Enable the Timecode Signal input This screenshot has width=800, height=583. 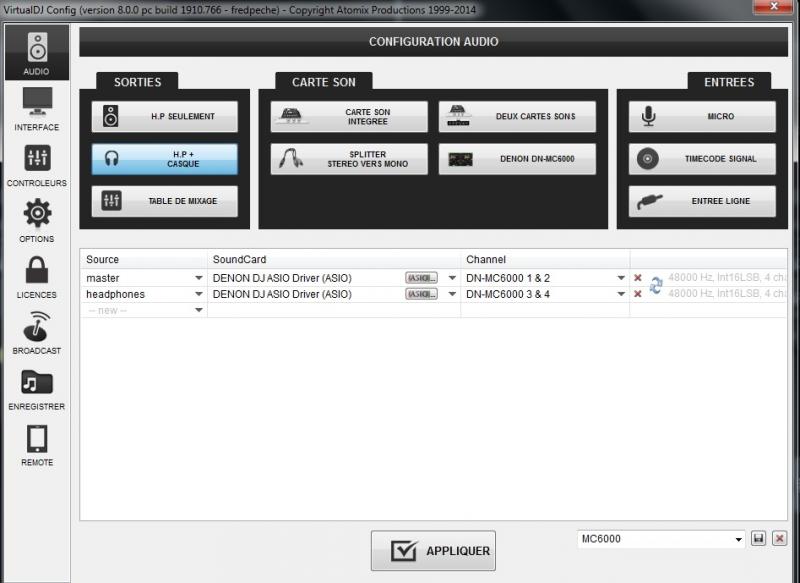click(x=702, y=159)
